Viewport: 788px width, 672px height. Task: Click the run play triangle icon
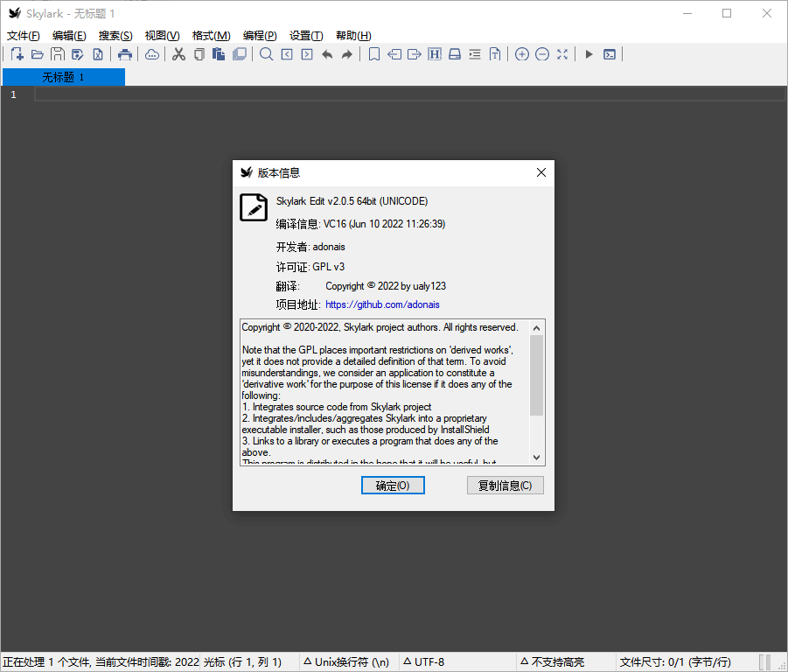(x=589, y=54)
